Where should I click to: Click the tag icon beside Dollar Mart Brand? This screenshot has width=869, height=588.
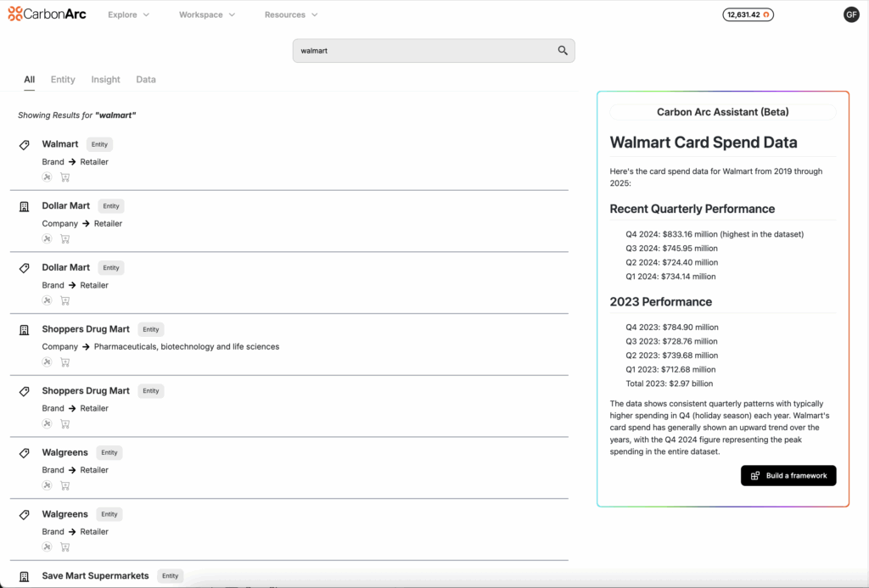[x=25, y=268]
